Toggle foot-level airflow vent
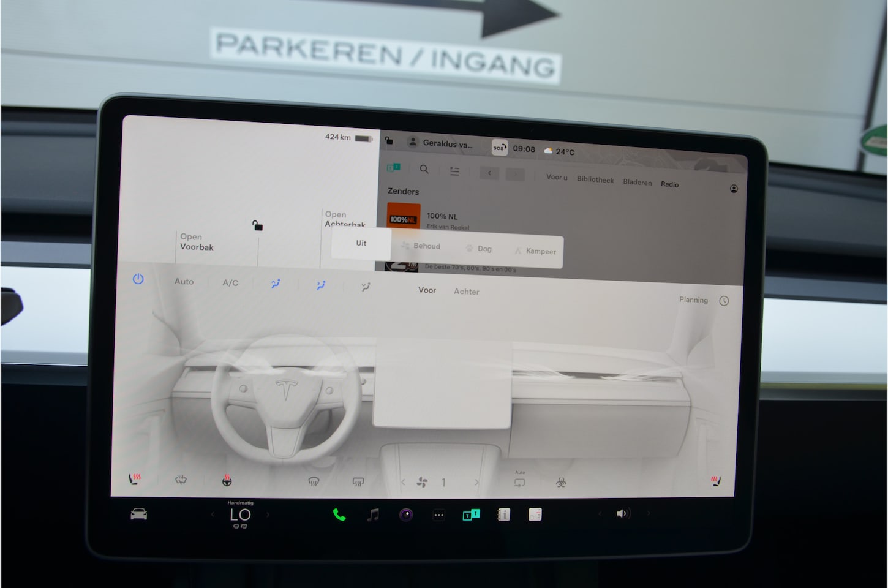 coord(366,287)
